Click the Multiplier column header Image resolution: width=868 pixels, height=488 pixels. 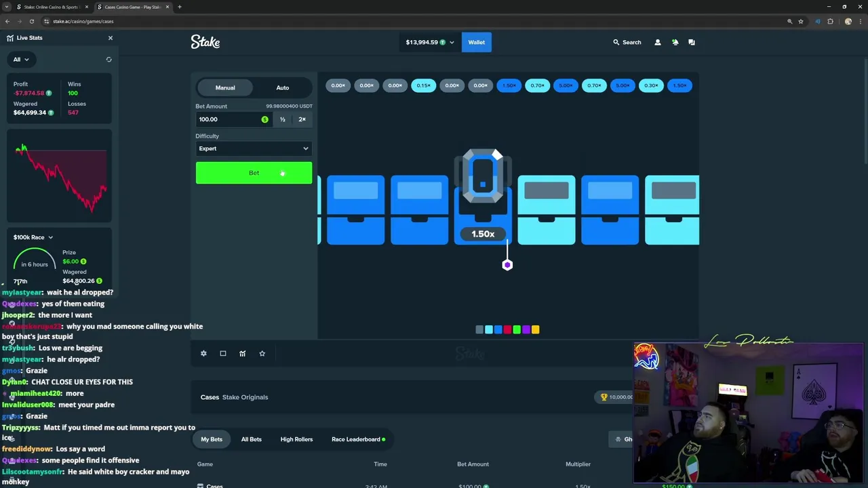(x=578, y=464)
